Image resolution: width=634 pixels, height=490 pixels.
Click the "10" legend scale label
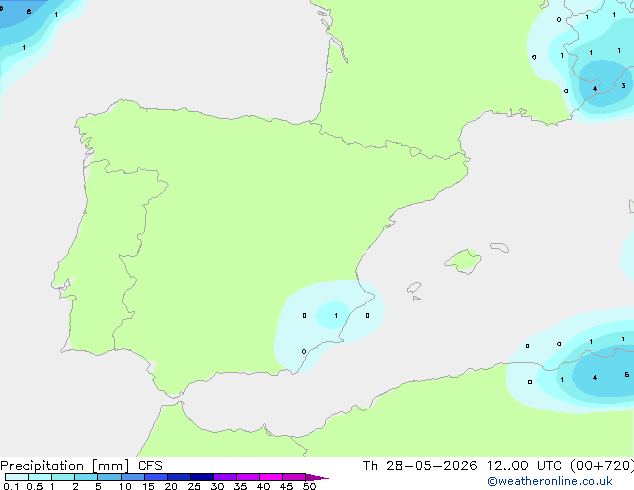125,486
